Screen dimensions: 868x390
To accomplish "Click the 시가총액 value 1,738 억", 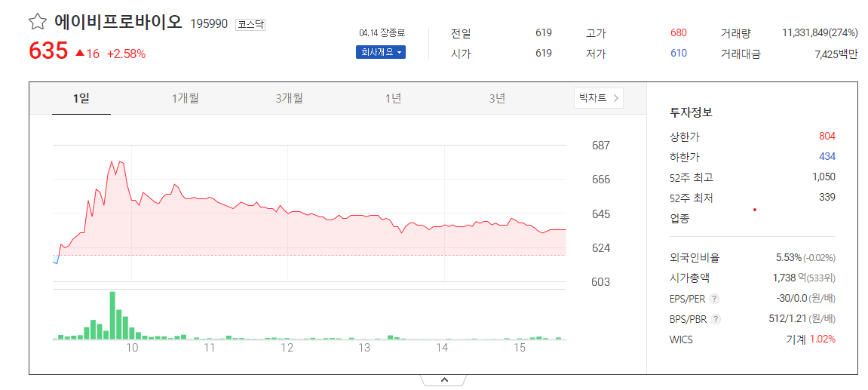I will pyautogui.click(x=789, y=278).
